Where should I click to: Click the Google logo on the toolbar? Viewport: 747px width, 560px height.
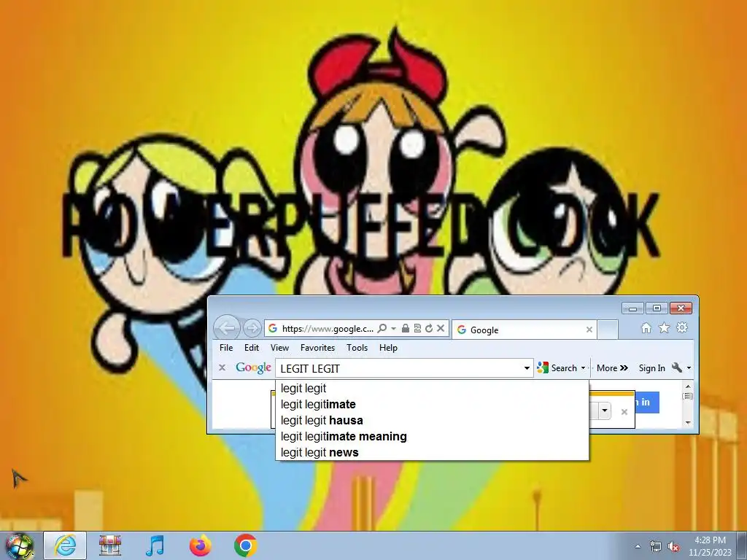(253, 367)
